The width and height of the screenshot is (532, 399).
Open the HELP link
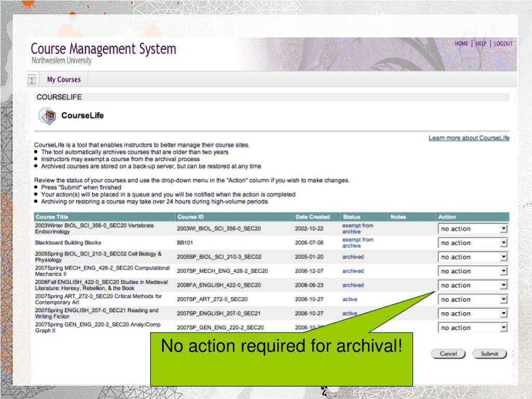pyautogui.click(x=481, y=44)
